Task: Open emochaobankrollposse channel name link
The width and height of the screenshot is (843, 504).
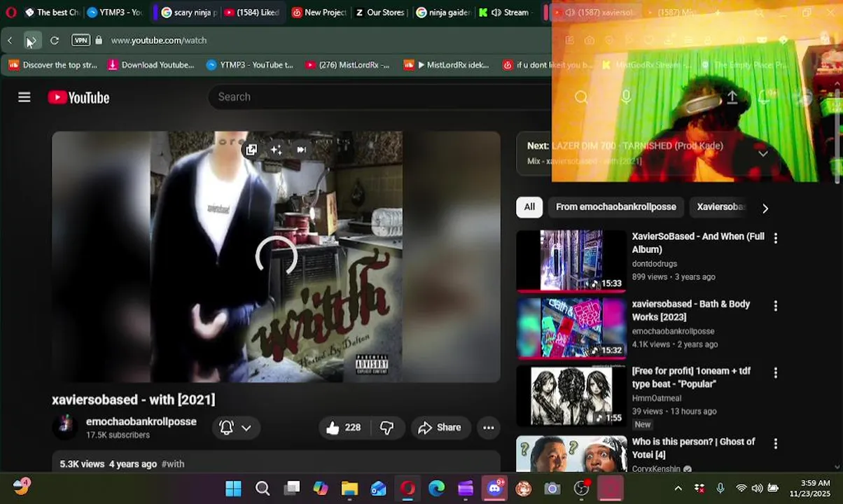Action: [141, 421]
